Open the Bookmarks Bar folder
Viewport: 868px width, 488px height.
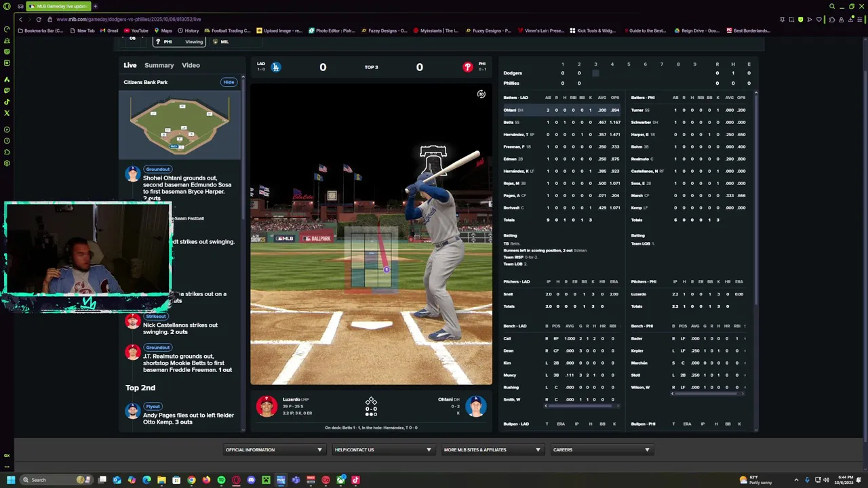[x=39, y=30]
